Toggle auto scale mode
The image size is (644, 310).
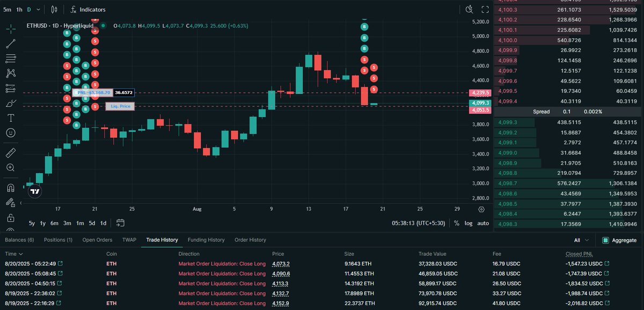point(483,223)
